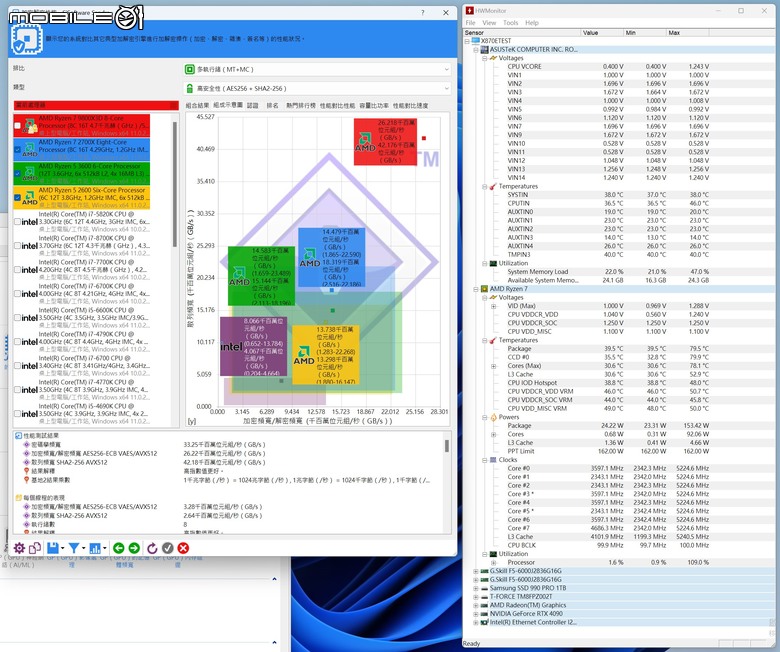Open the AES256 + SHA2-256 type dropdown
The width and height of the screenshot is (780, 652).
[x=446, y=89]
